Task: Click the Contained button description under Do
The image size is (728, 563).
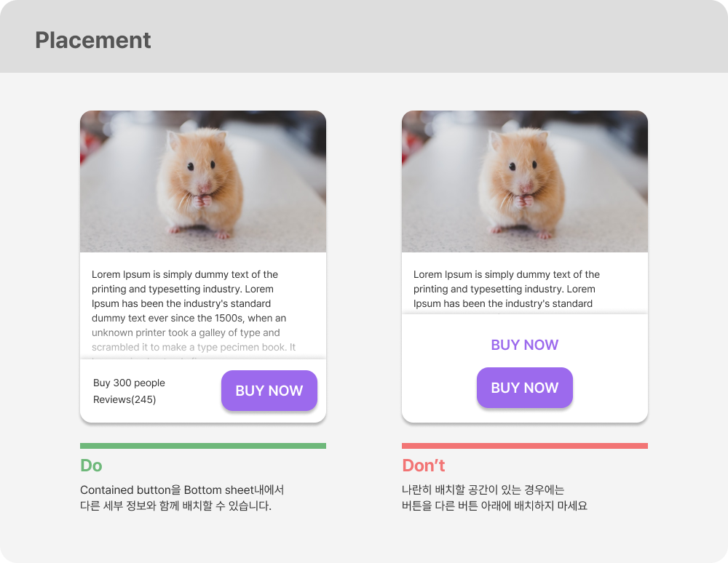Action: point(182,498)
